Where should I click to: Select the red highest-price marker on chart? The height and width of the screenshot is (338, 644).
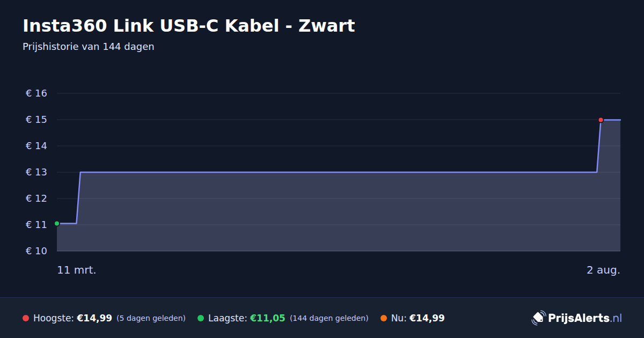pos(601,120)
